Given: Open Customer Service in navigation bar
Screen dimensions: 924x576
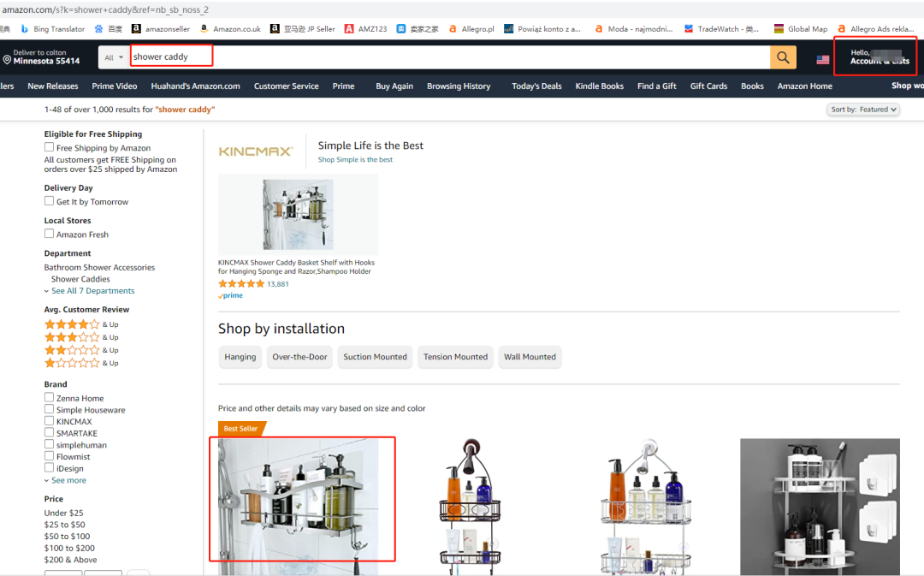Looking at the screenshot, I should (287, 86).
